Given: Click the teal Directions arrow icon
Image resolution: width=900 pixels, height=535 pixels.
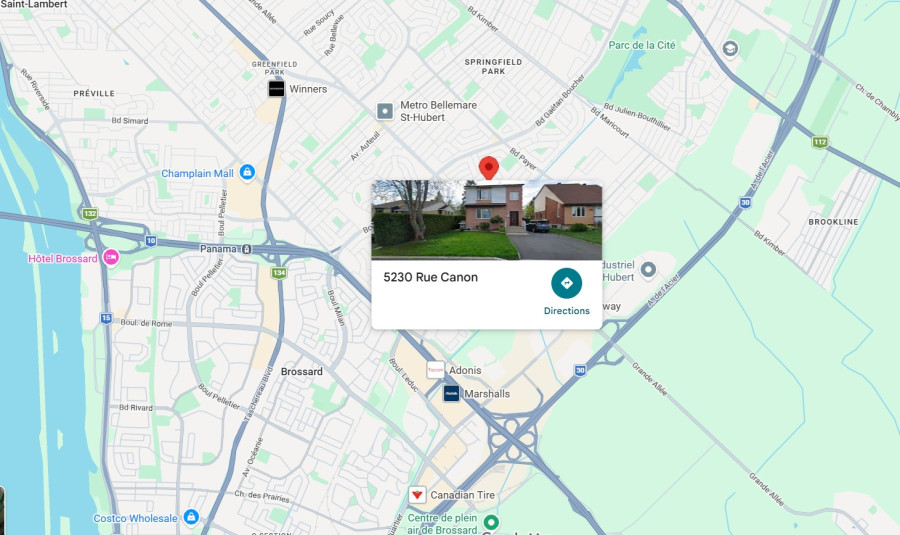Looking at the screenshot, I should [x=567, y=283].
